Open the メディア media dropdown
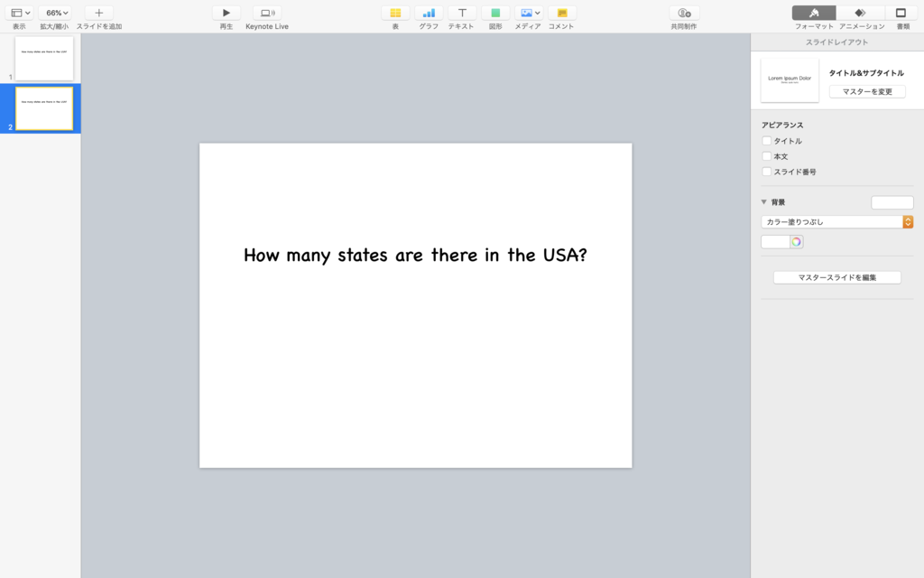Image resolution: width=924 pixels, height=578 pixels. (529, 13)
